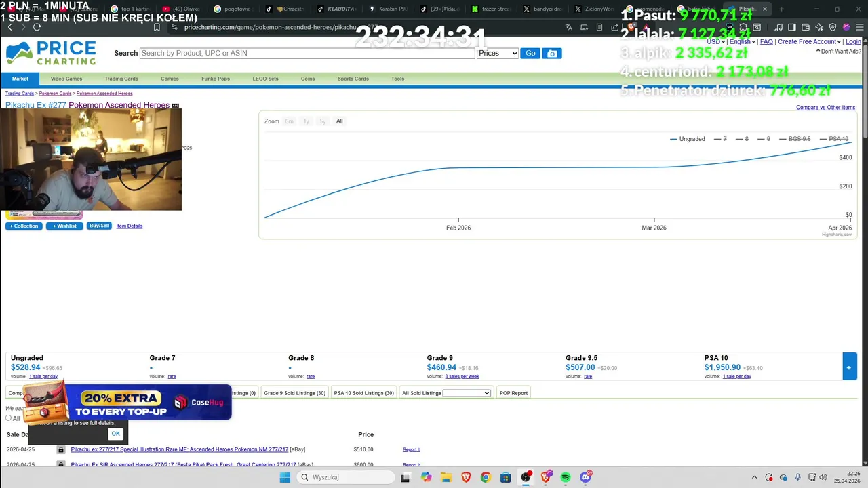868x488 pixels.
Task: Click the translate icon in the address bar
Action: [x=568, y=27]
